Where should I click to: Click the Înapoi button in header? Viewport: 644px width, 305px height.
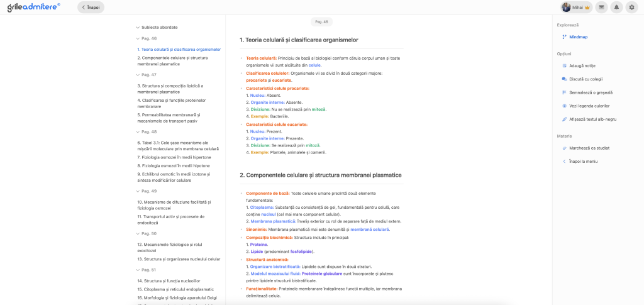click(x=91, y=8)
